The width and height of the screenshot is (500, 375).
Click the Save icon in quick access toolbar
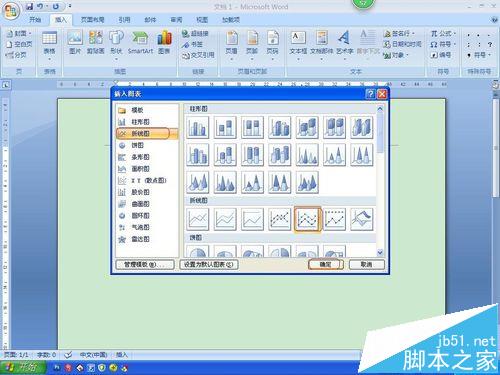coord(30,6)
